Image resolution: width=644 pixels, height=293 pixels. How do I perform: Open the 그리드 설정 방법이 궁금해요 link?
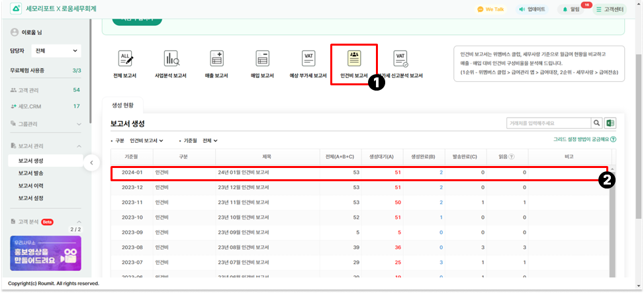coord(584,140)
